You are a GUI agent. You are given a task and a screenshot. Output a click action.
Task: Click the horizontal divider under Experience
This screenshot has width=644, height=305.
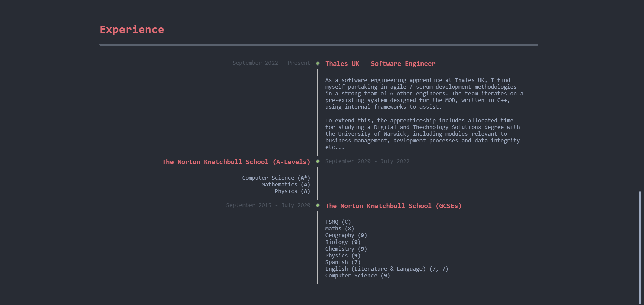click(318, 45)
